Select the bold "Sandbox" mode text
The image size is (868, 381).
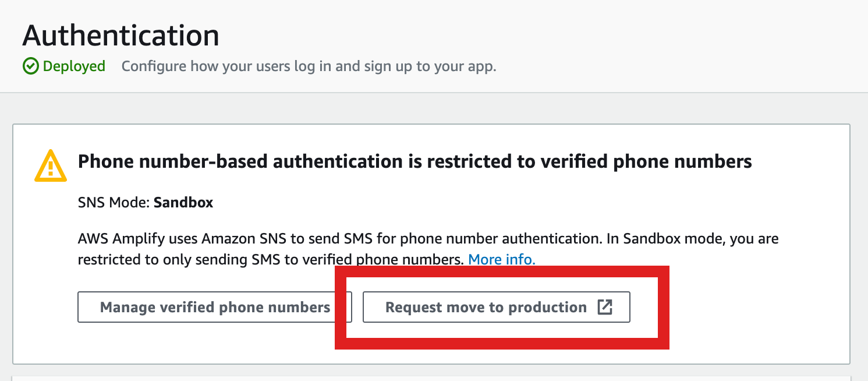(x=183, y=202)
